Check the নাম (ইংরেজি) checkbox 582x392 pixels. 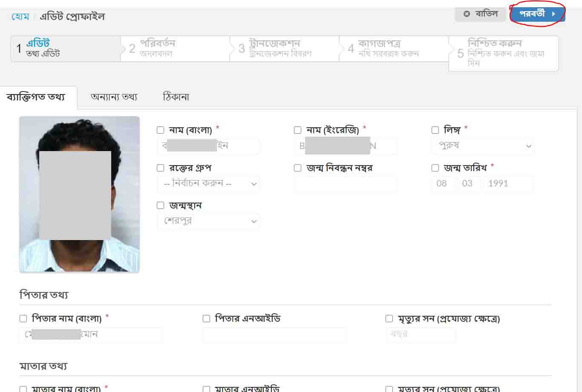pos(297,130)
